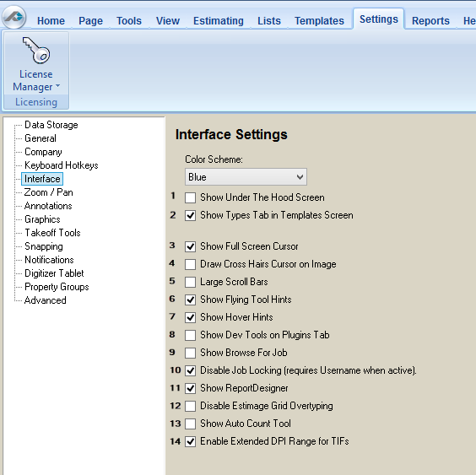
Task: Open Zoom / Pan settings
Action: 49,192
